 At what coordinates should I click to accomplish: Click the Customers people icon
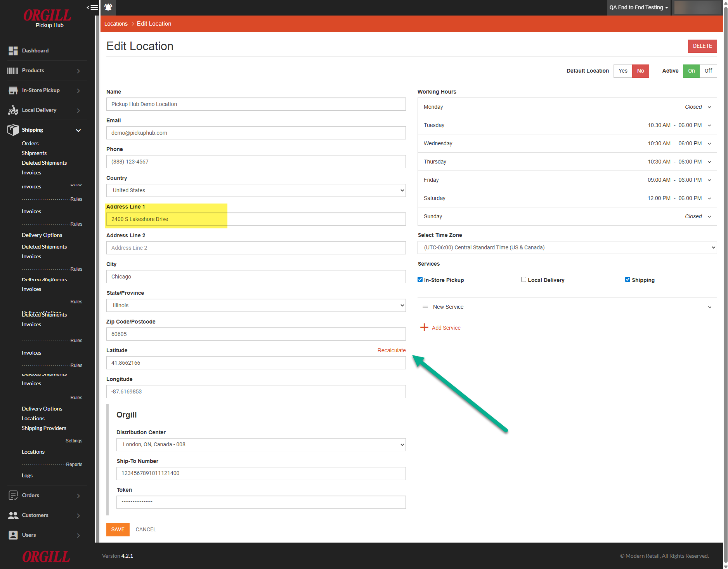click(13, 515)
